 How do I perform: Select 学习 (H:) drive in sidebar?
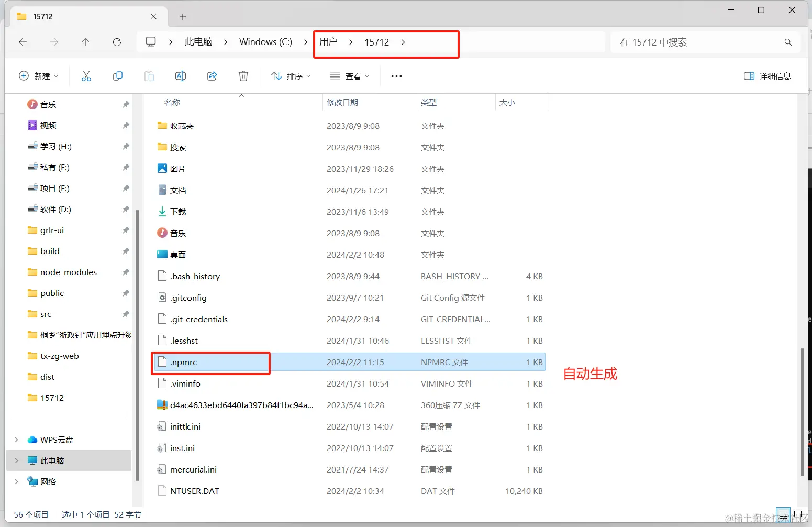(56, 146)
